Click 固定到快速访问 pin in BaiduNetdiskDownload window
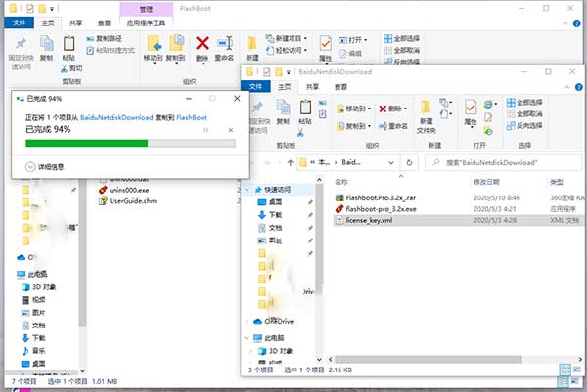Viewport: 587px width, 392px height. [258, 116]
